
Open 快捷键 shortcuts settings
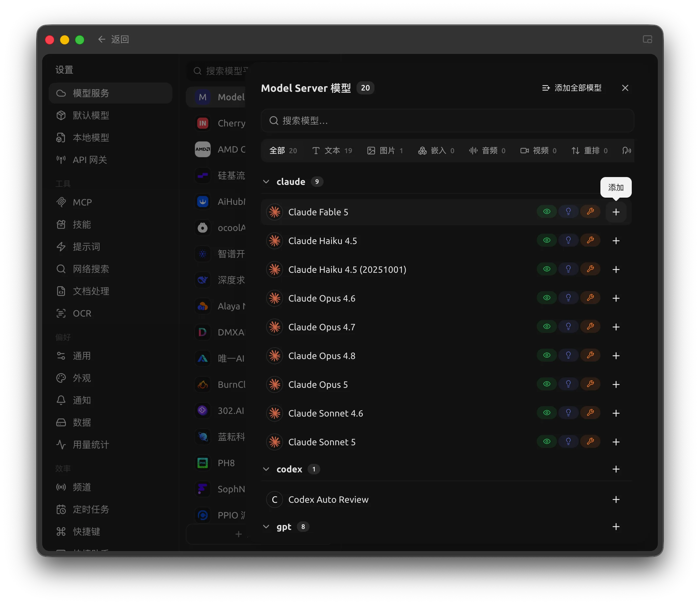tap(110, 531)
